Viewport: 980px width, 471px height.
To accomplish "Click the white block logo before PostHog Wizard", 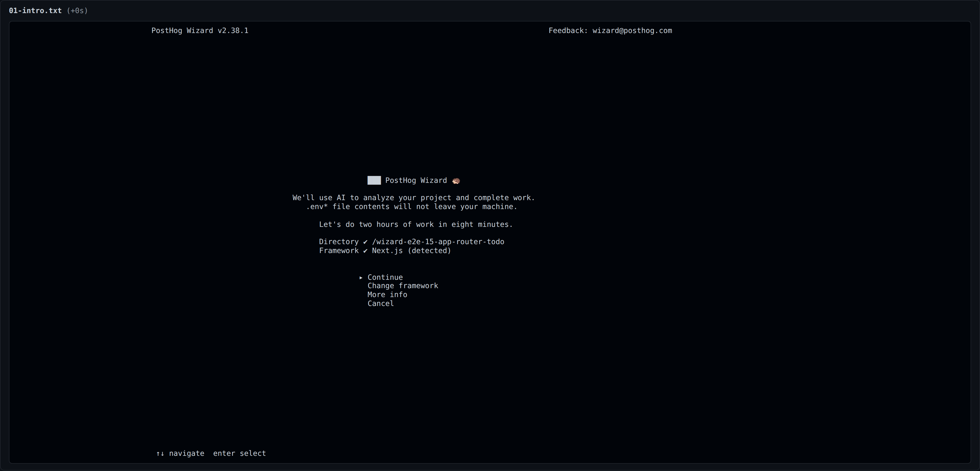I will (x=374, y=180).
